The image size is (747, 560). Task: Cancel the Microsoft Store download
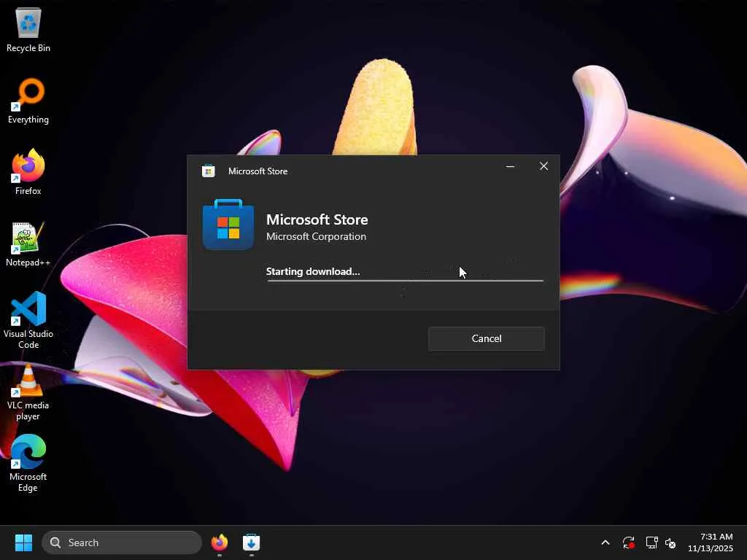[x=487, y=338]
